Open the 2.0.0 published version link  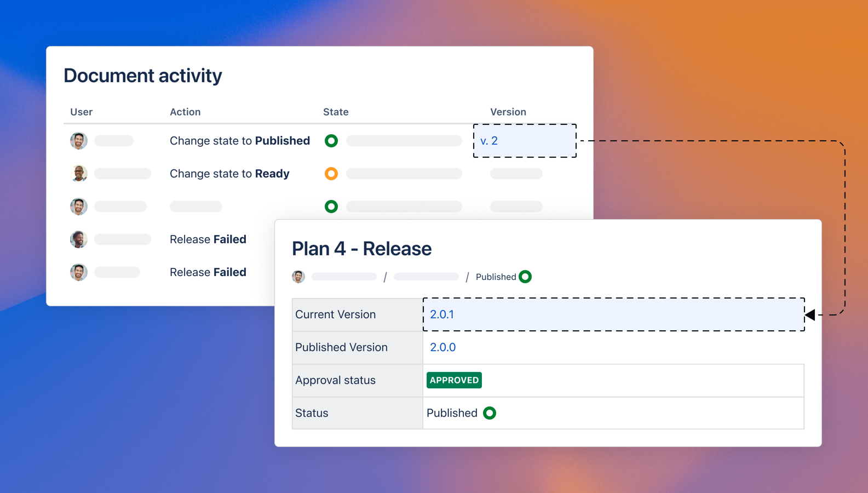442,347
